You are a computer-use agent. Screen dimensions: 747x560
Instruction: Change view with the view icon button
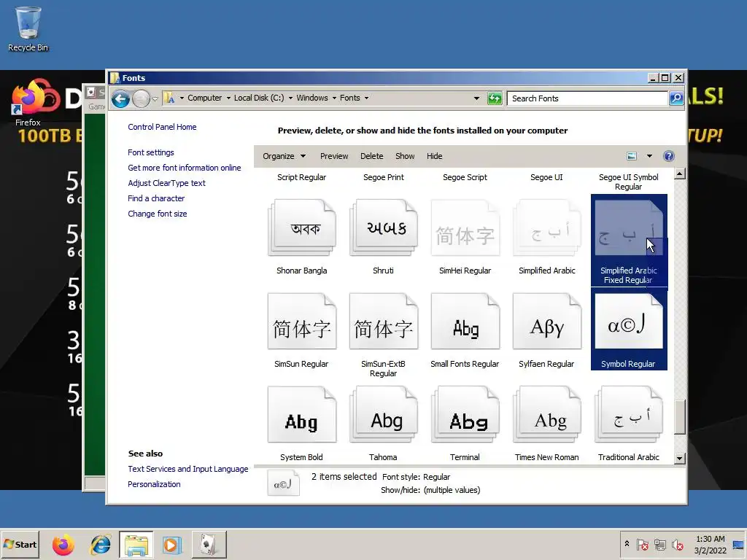tap(632, 156)
